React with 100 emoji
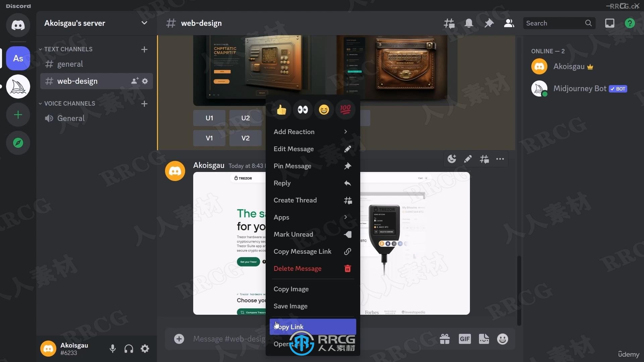The width and height of the screenshot is (644, 362). 345,110
